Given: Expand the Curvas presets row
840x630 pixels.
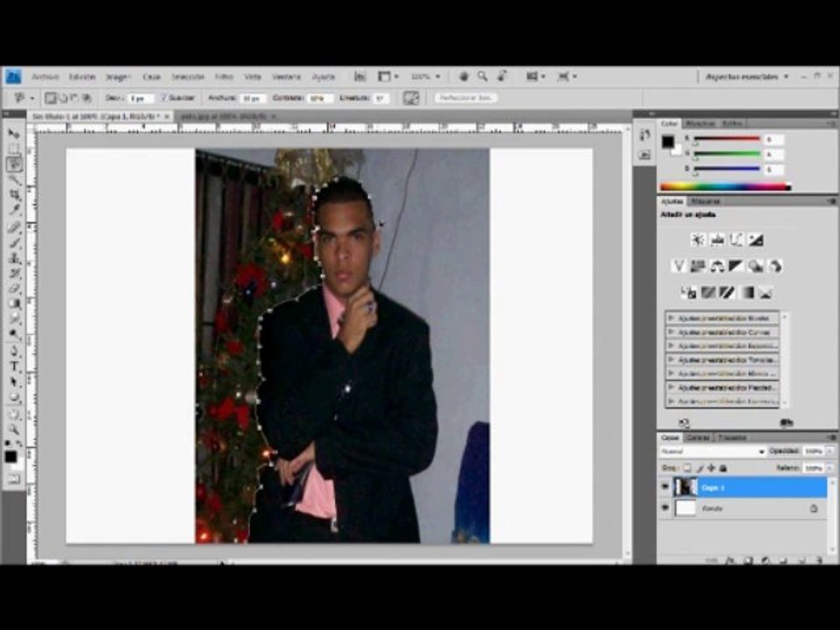Looking at the screenshot, I should pos(722,332).
